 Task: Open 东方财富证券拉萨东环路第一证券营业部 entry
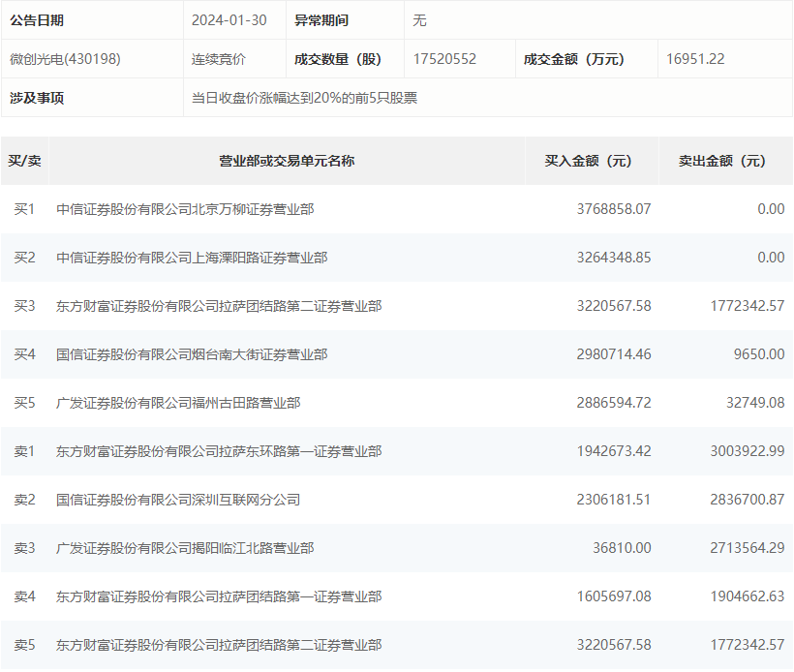[219, 451]
